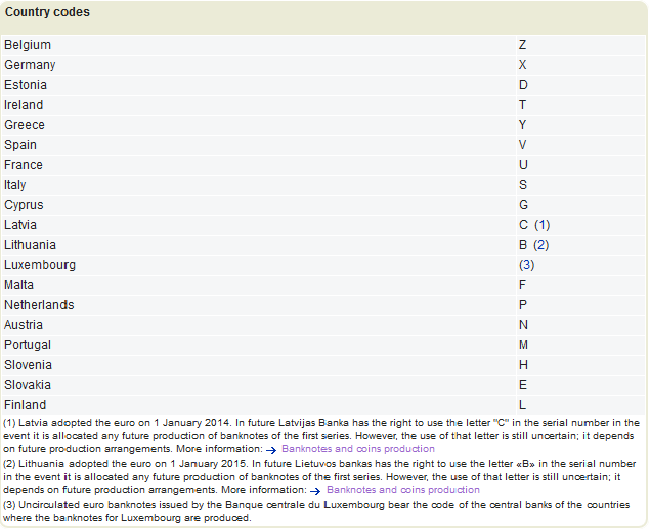650x530 pixels.
Task: Select the Cyprus country name
Action: [x=24, y=205]
